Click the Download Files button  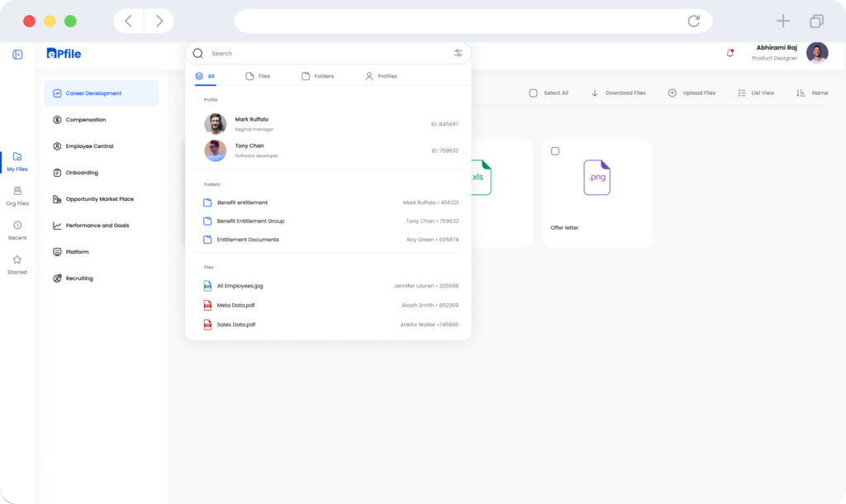coord(619,93)
